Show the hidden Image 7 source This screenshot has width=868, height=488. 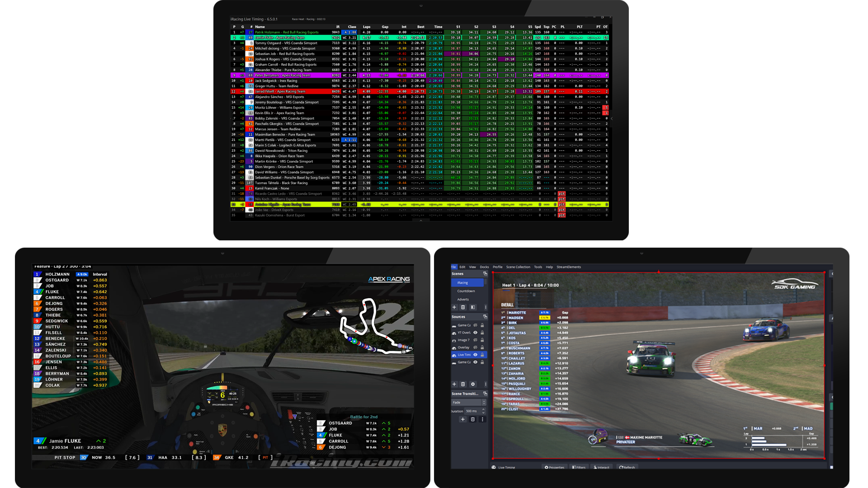pos(475,340)
